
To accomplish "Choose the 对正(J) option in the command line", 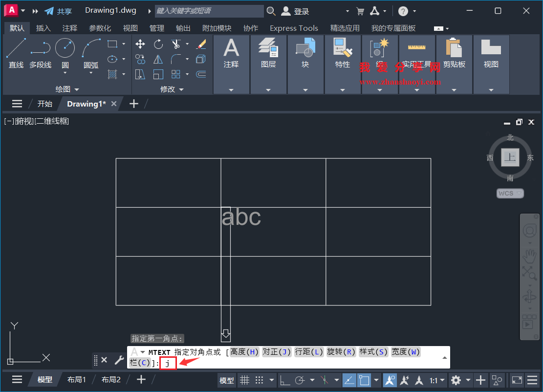I will 277,351.
